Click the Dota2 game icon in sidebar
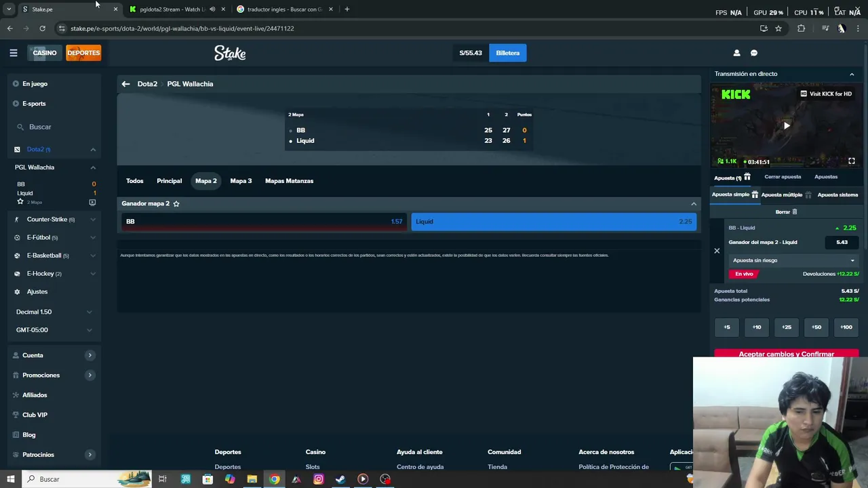Image resolution: width=868 pixels, height=488 pixels. point(17,149)
